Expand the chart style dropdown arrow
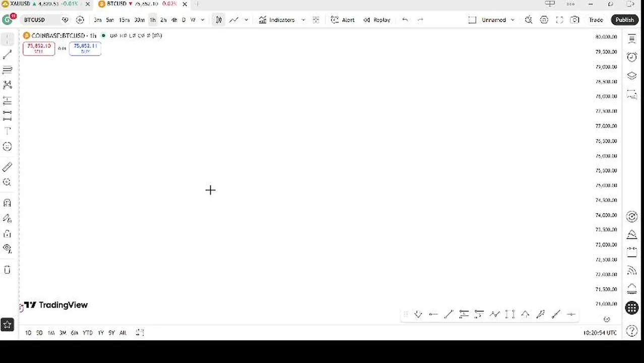This screenshot has width=644, height=363. (x=246, y=20)
